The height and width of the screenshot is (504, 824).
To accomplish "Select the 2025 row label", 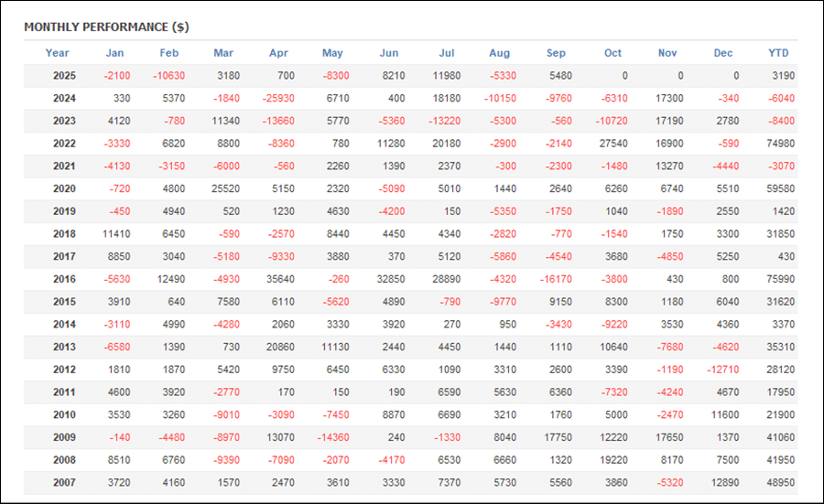I will tap(64, 76).
